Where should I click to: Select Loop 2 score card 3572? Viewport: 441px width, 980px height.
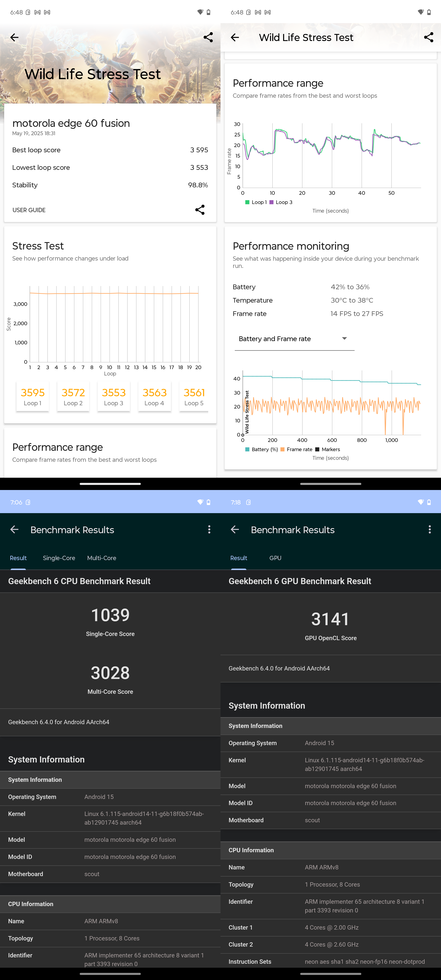[x=73, y=396]
